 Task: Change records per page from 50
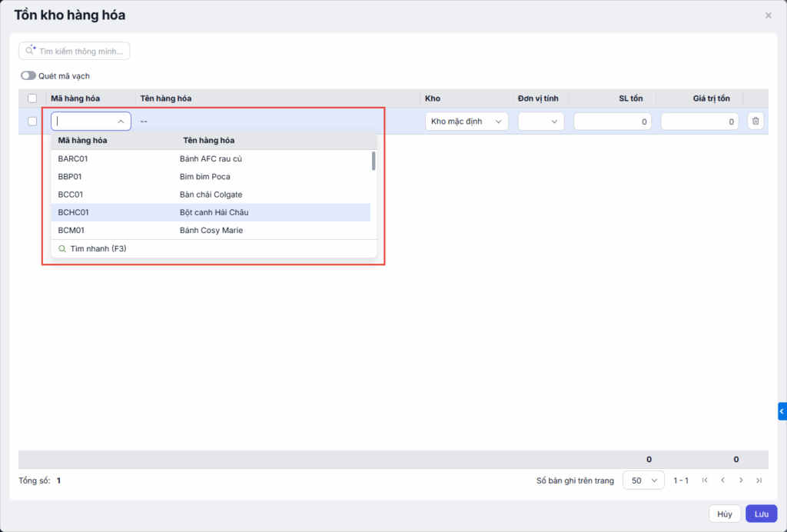pos(643,480)
